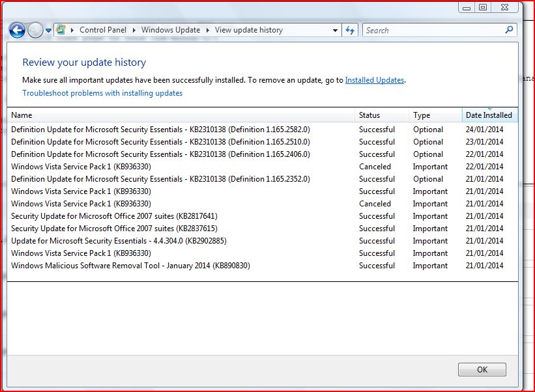
Task: Click Important type in KB2817641 row
Action: [x=430, y=216]
